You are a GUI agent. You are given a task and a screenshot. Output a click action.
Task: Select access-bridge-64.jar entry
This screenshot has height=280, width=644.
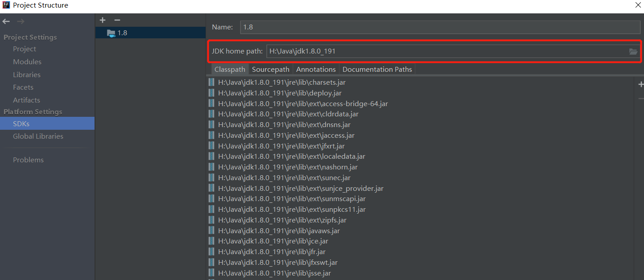coord(303,104)
